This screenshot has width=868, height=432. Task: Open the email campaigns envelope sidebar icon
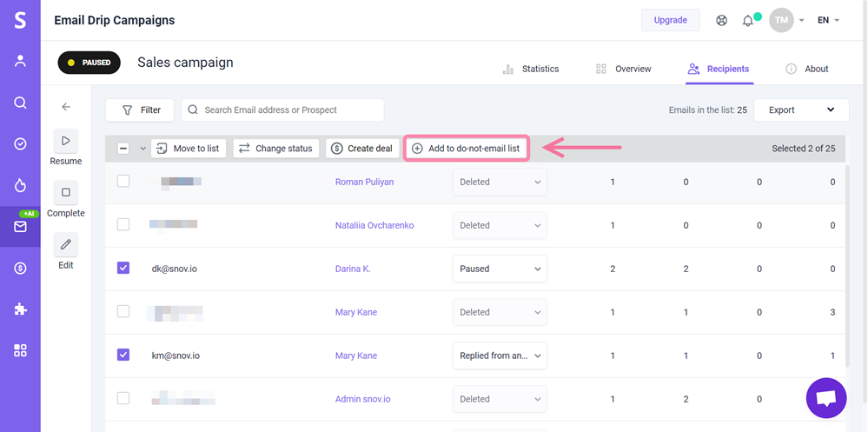point(20,227)
